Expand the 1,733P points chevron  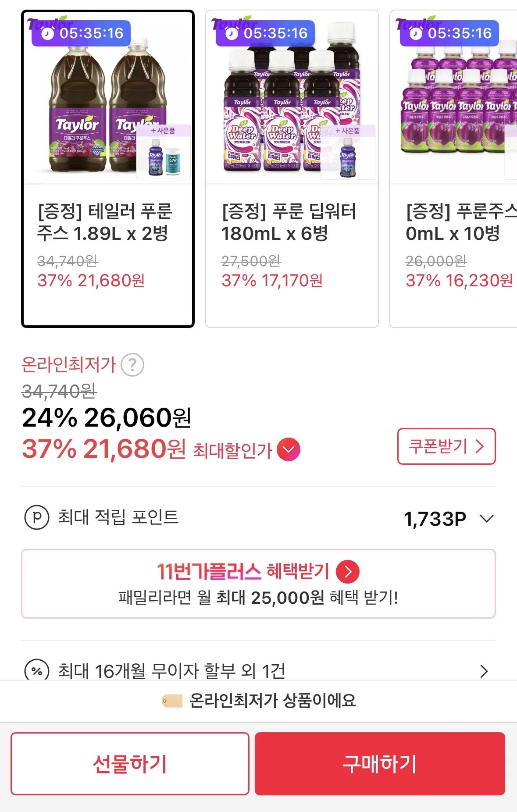click(x=487, y=519)
